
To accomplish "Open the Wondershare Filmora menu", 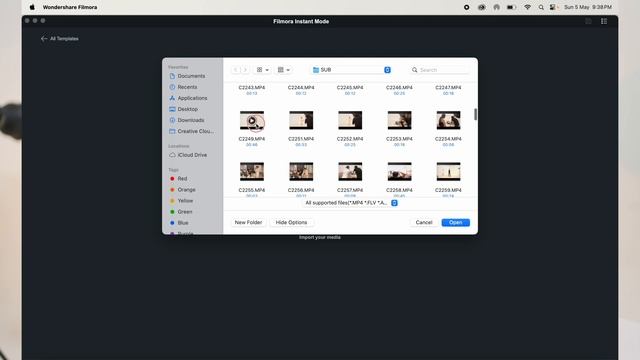I will 70,7.
